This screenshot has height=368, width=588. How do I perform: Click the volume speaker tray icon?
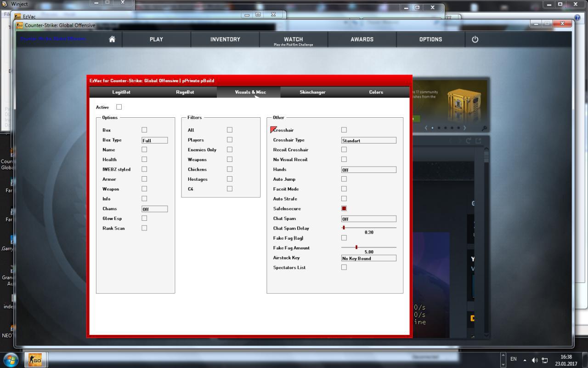pos(535,360)
